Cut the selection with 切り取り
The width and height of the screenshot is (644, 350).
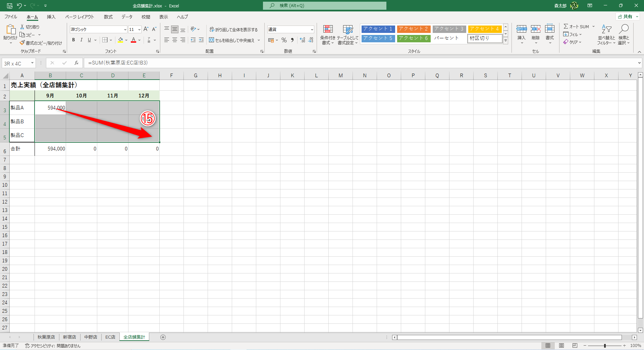click(x=30, y=27)
